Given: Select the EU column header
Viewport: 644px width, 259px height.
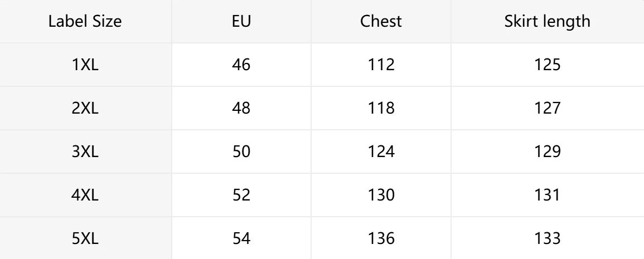Looking at the screenshot, I should (x=241, y=22).
